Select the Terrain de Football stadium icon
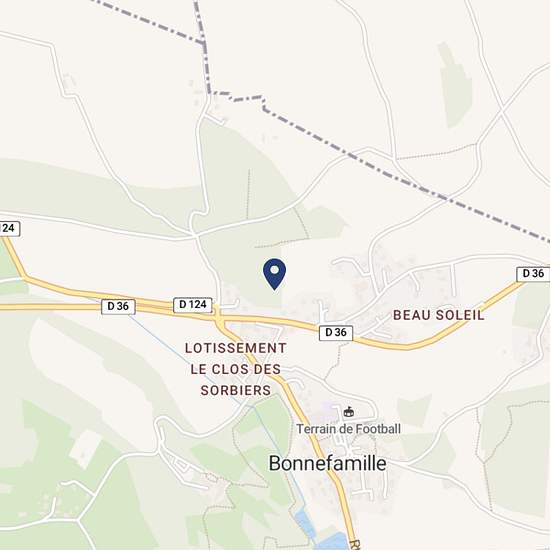This screenshot has height=550, width=550. 348,412
